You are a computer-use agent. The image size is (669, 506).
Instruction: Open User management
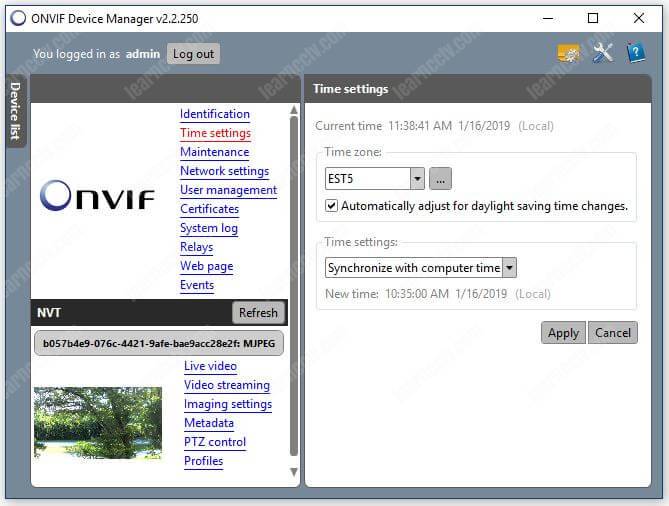(x=228, y=190)
